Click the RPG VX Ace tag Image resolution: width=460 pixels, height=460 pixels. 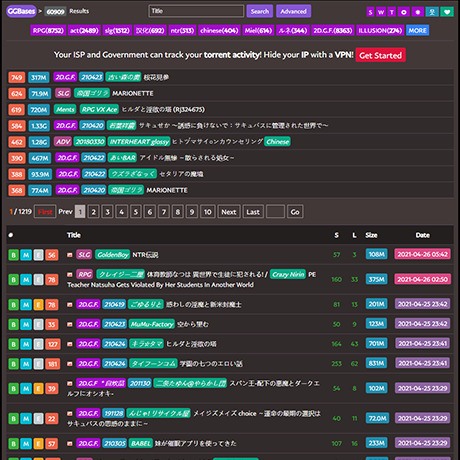99,109
